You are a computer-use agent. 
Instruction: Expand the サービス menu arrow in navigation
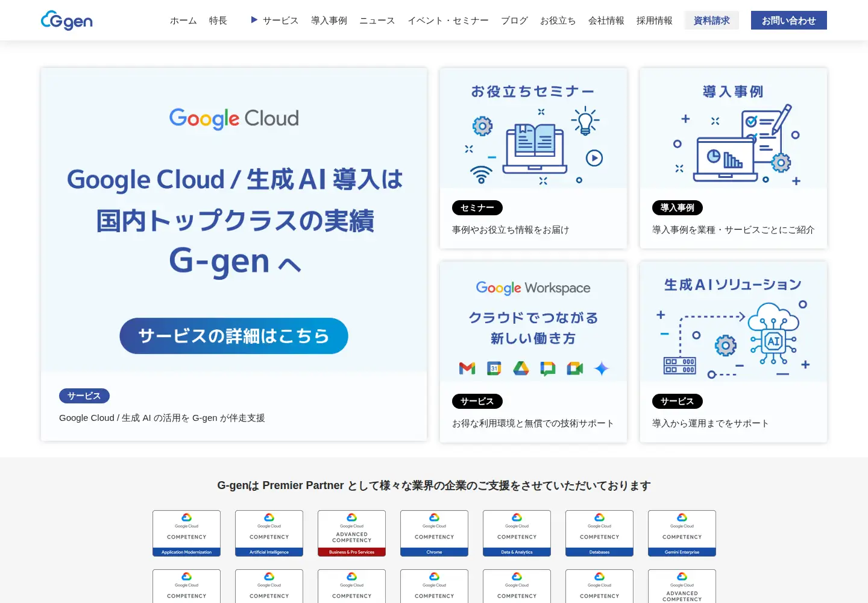pyautogui.click(x=254, y=20)
